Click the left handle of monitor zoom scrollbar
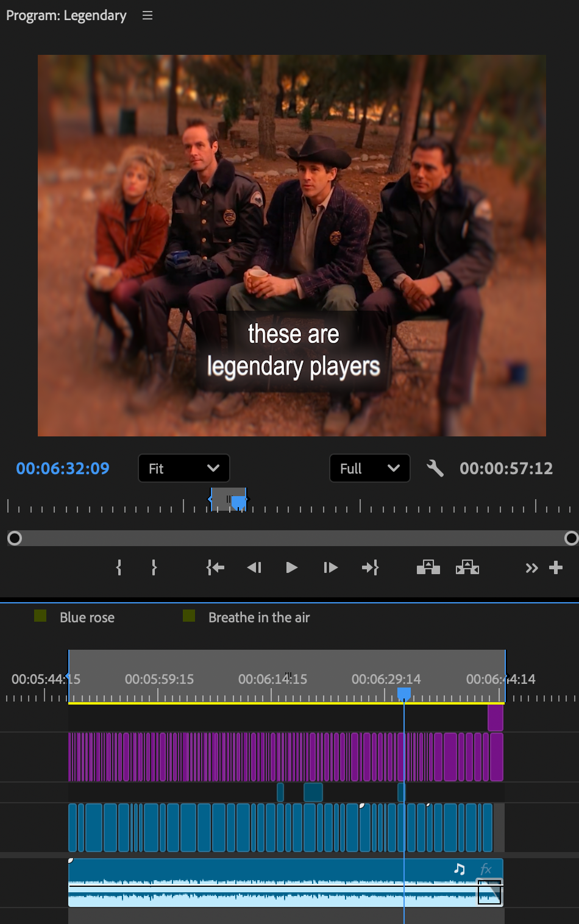The image size is (579, 924). 15,538
